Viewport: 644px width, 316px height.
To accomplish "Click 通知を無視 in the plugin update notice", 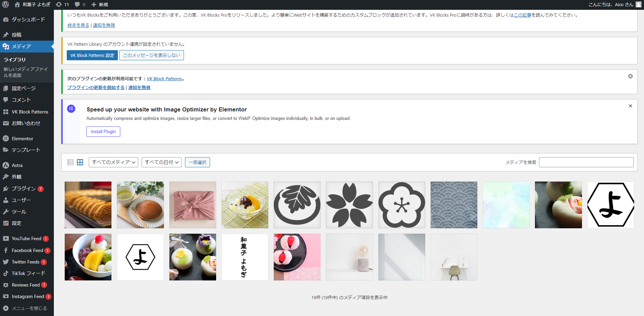I will click(x=139, y=87).
